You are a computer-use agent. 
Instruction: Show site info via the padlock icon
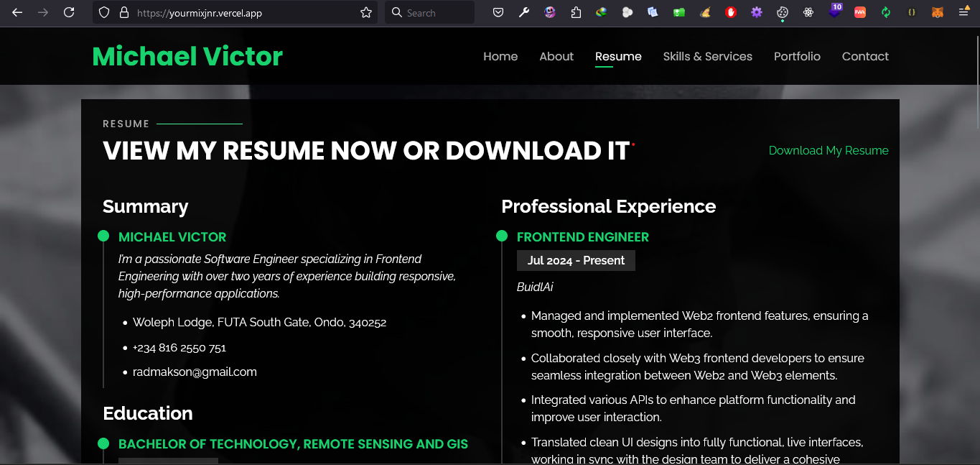click(x=123, y=12)
